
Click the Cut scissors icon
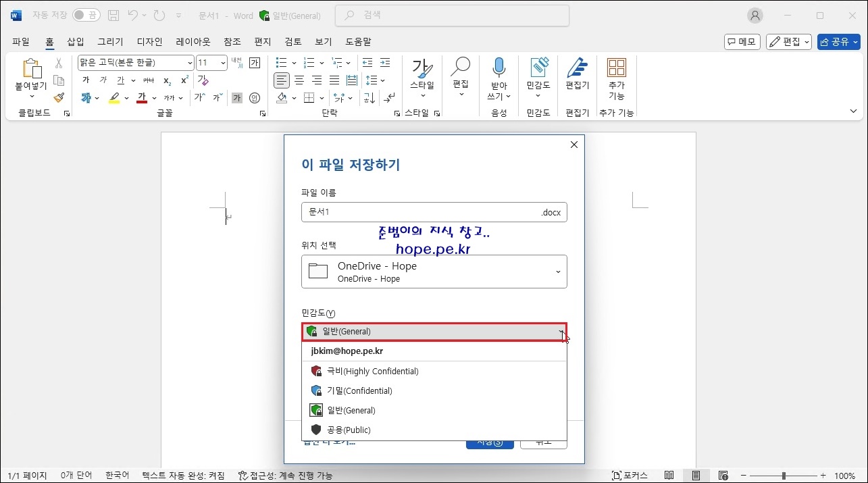tap(59, 63)
